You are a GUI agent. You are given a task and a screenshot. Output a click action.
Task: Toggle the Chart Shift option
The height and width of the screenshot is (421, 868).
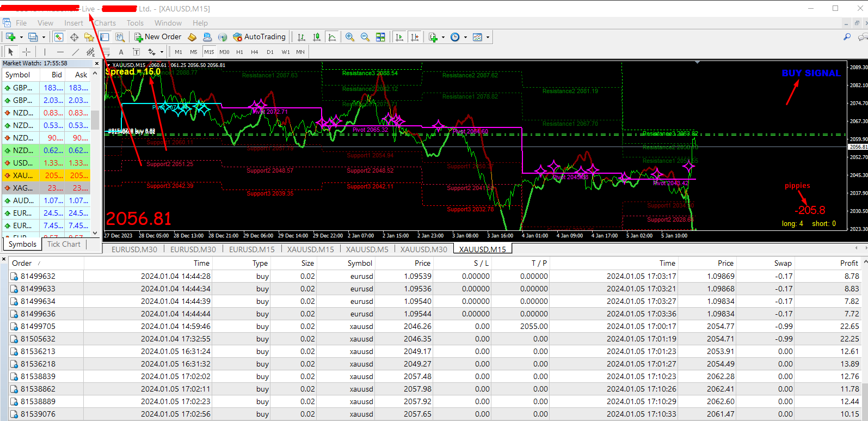click(415, 37)
